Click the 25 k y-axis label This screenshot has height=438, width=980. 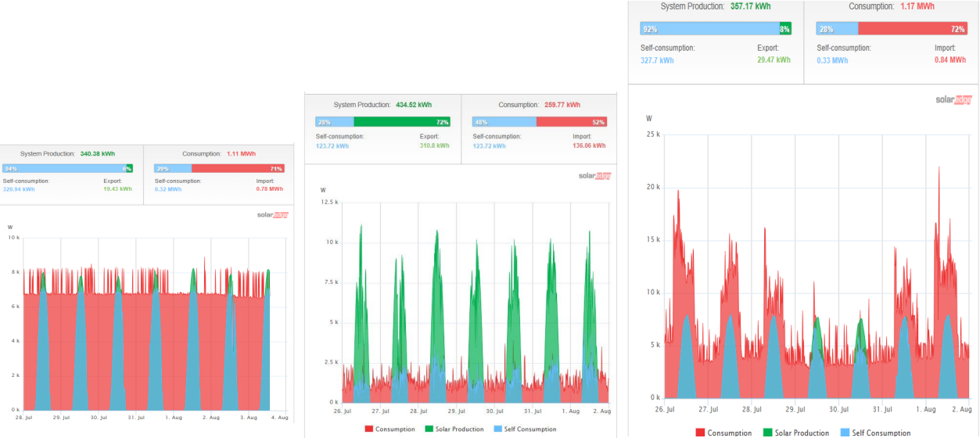653,134
